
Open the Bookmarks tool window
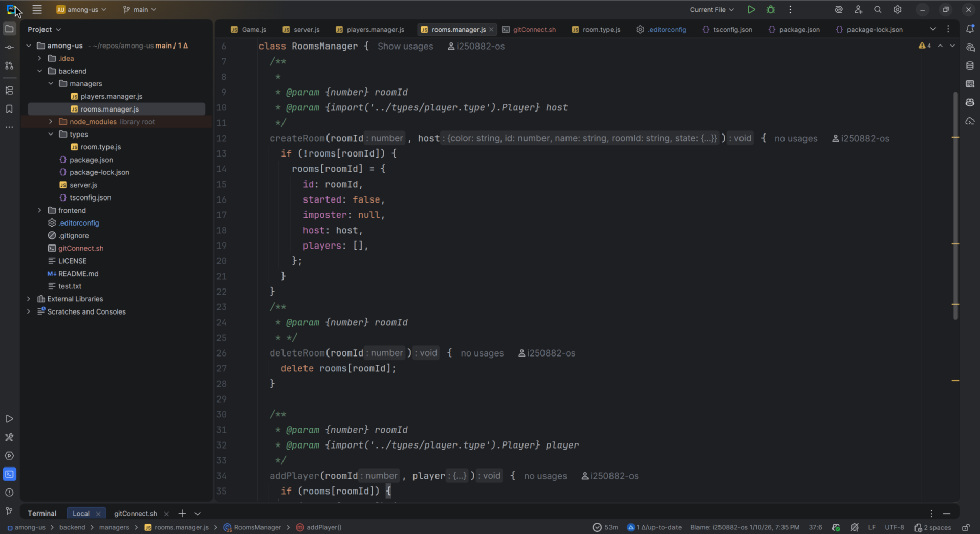pyautogui.click(x=9, y=109)
